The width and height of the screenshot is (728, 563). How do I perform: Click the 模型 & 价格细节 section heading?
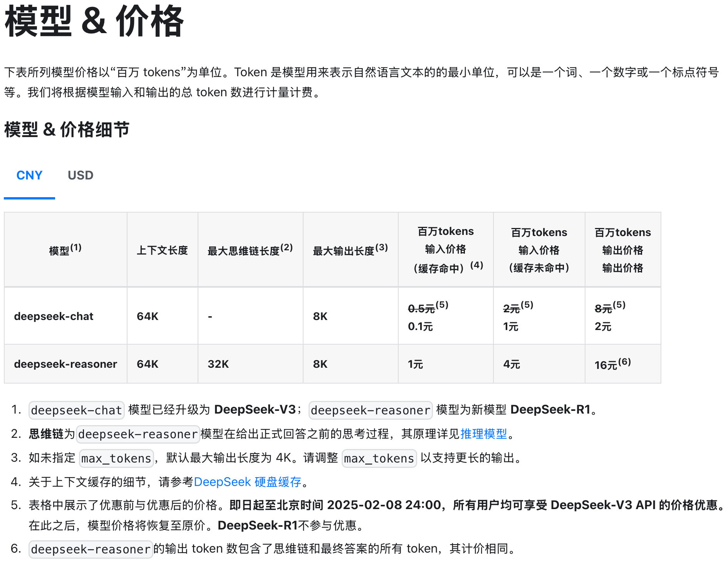pyautogui.click(x=67, y=129)
